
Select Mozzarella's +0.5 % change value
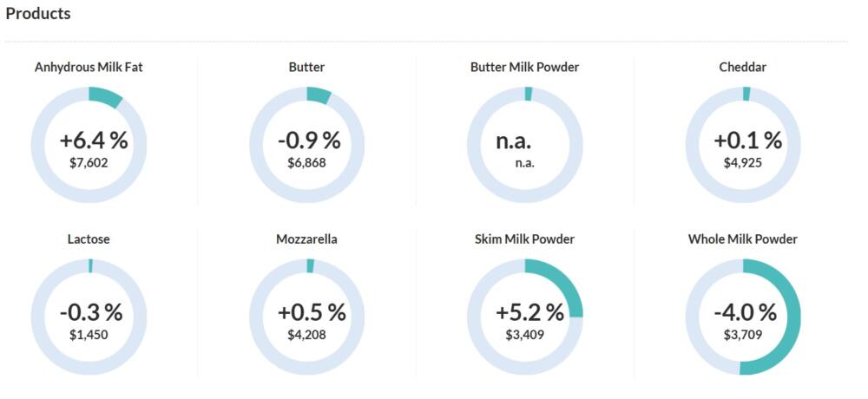click(x=311, y=312)
